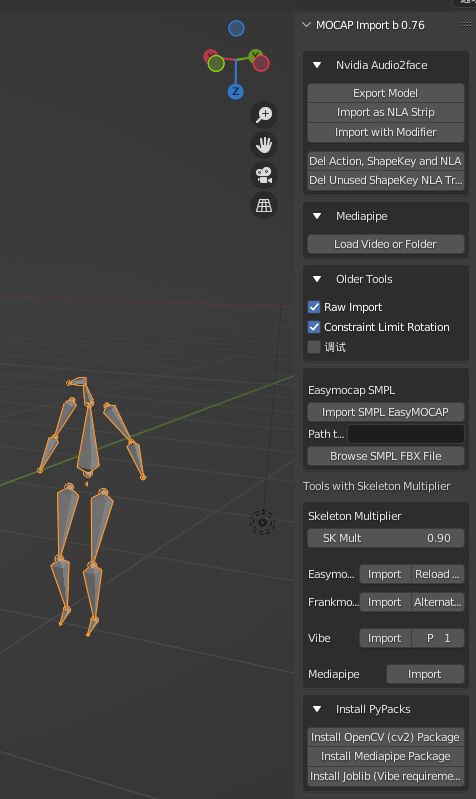Click Browse SMPL FBX File button

tap(386, 456)
